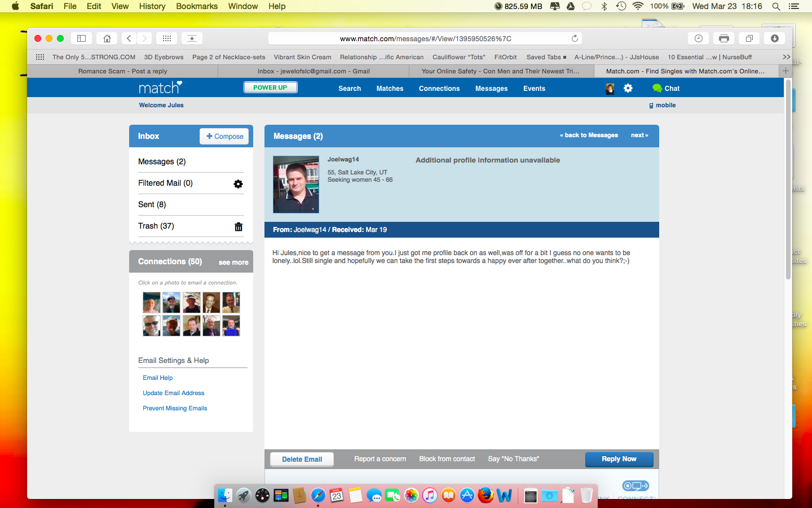Open Safari Downloads button
Screen dimensions: 812x508
pyautogui.click(x=775, y=38)
